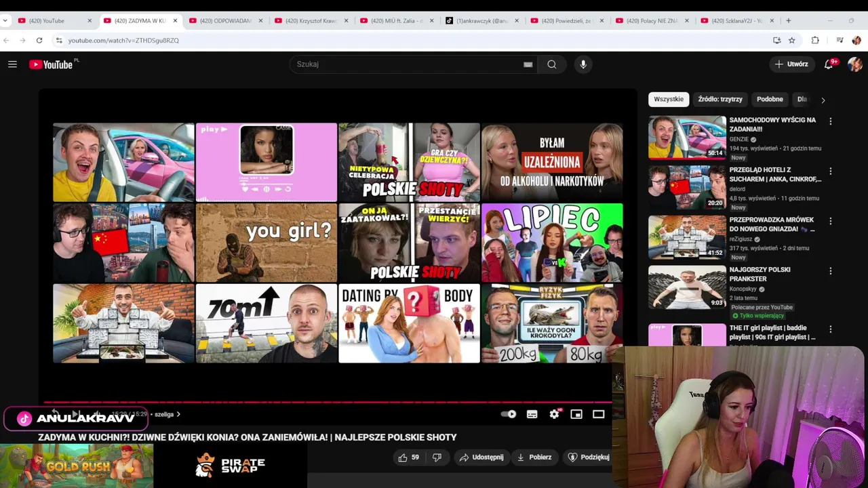868x488 pixels.
Task: Open the 'you girl?' end-screen thumbnail
Action: click(267, 243)
